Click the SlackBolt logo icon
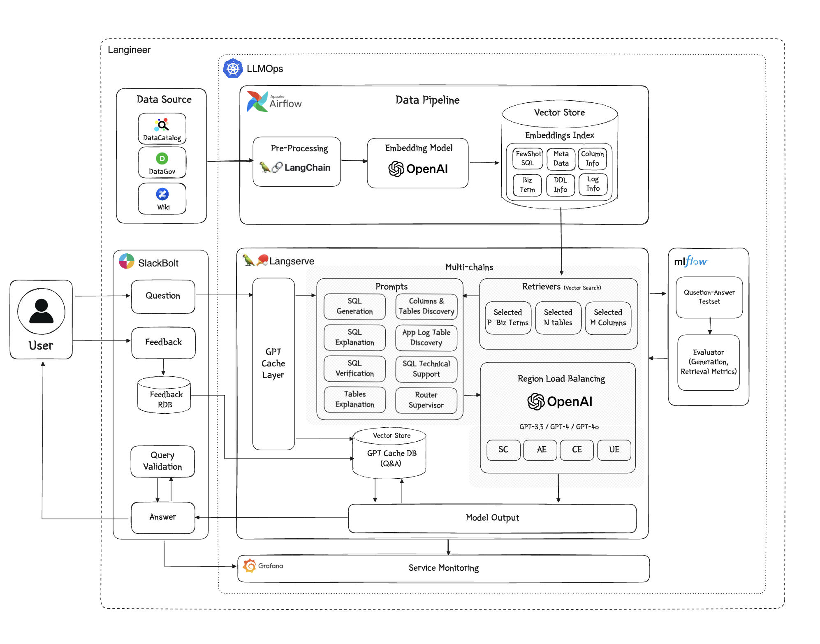Viewport: 820px width, 644px height. point(127,262)
